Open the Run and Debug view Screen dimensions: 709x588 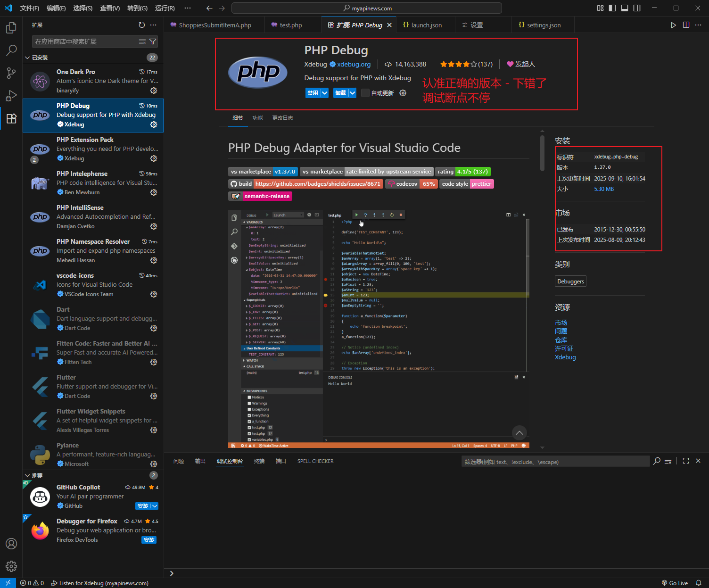click(x=11, y=96)
